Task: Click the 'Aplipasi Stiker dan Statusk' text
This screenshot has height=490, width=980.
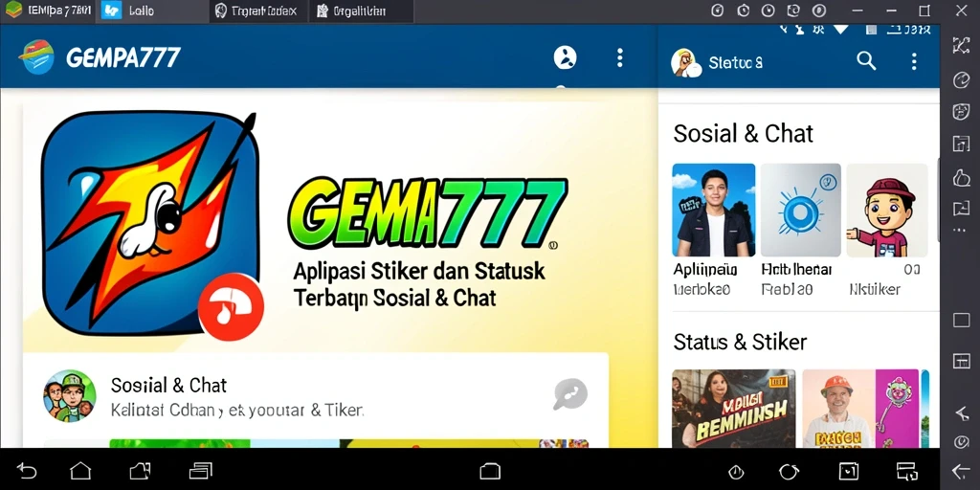Action: point(419,272)
